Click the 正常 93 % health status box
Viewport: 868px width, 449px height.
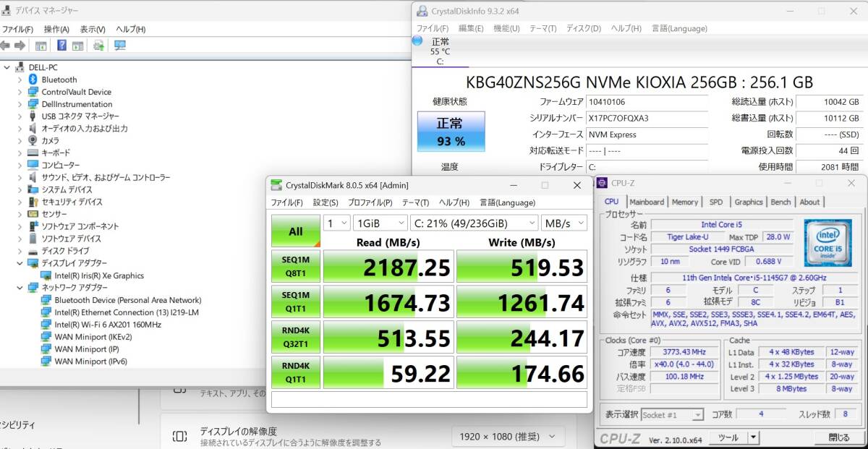[x=451, y=132]
